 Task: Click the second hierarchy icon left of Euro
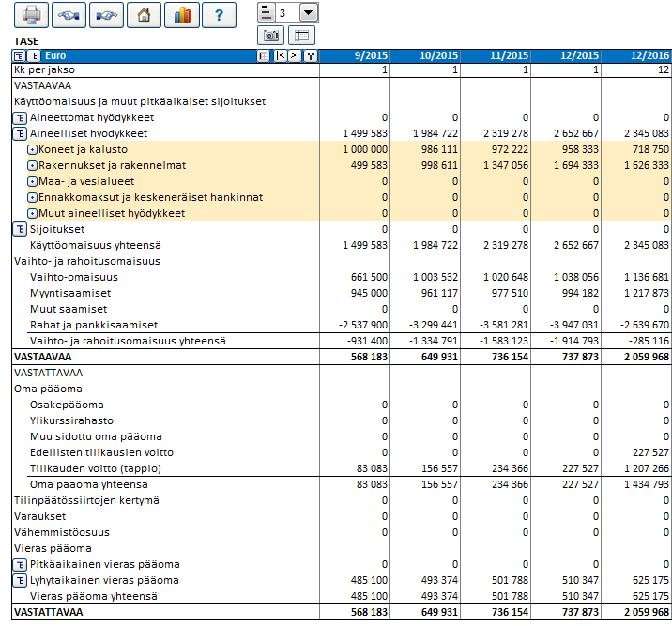(x=35, y=56)
